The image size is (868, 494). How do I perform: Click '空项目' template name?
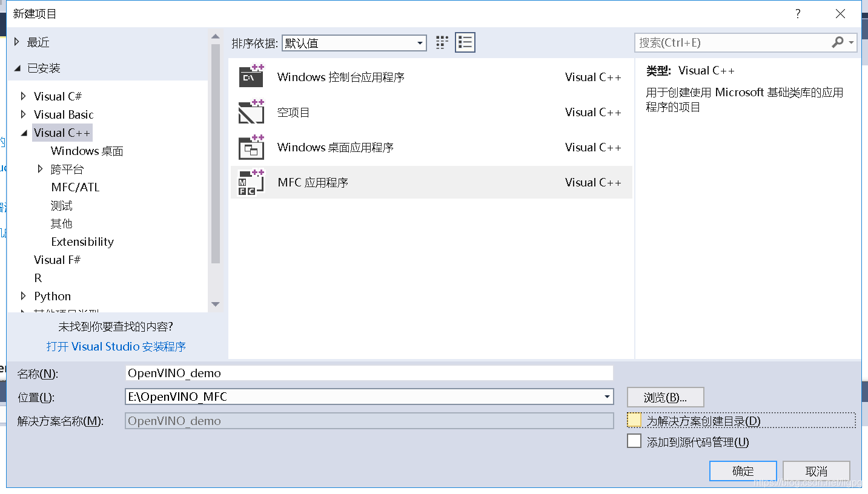(294, 112)
